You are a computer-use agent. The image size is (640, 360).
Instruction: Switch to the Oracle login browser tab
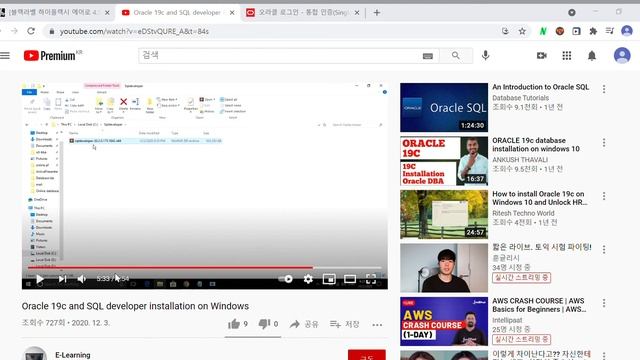[x=303, y=13]
